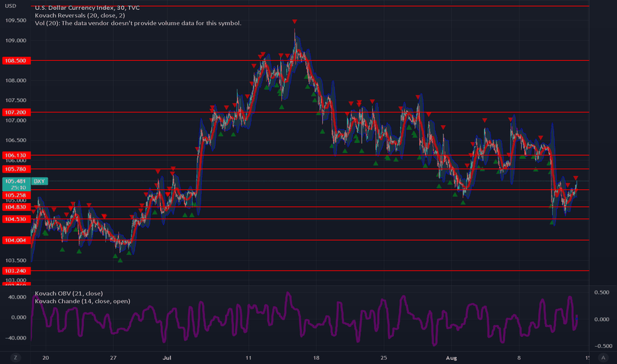Select the 105.780 red price level label

tap(16, 169)
